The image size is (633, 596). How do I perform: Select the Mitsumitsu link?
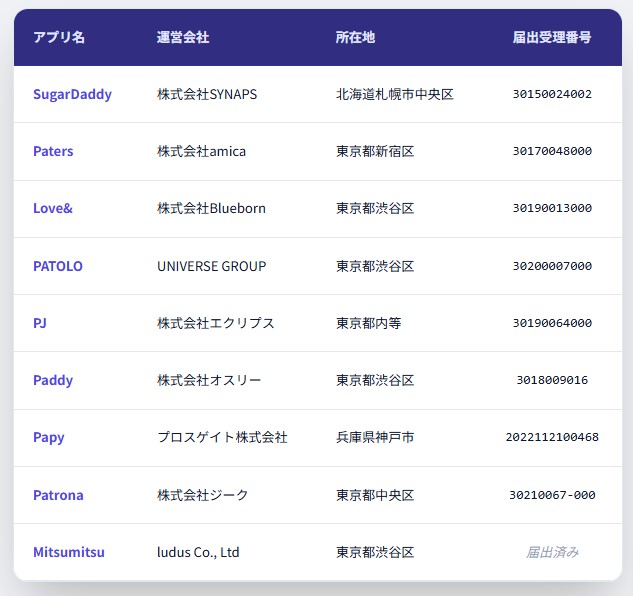coord(69,552)
